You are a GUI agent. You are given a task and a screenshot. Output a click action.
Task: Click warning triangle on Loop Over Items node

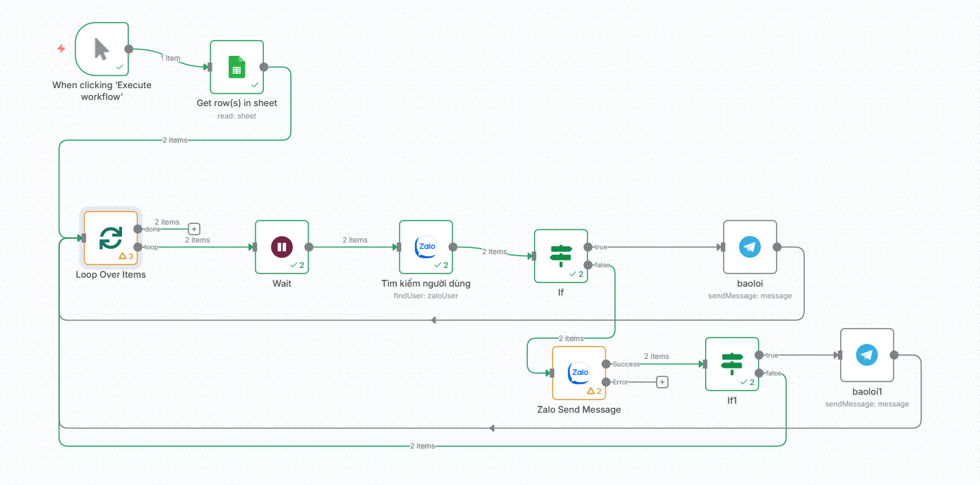pyautogui.click(x=123, y=256)
